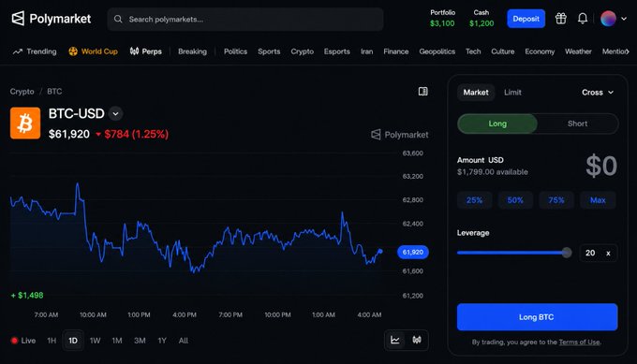Go to Perps category
The image size is (637, 364).
pyautogui.click(x=146, y=51)
